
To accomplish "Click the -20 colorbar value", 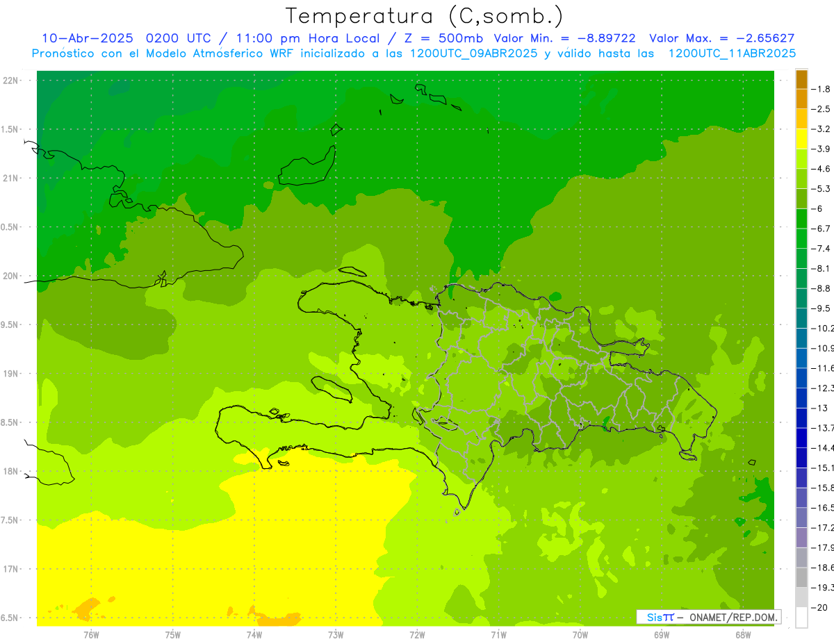I will click(x=818, y=607).
